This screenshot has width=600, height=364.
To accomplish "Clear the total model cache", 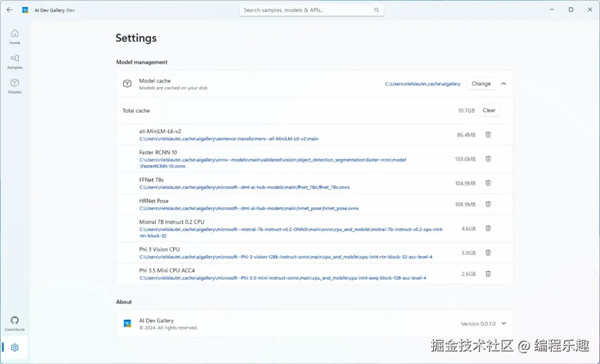I will click(489, 110).
